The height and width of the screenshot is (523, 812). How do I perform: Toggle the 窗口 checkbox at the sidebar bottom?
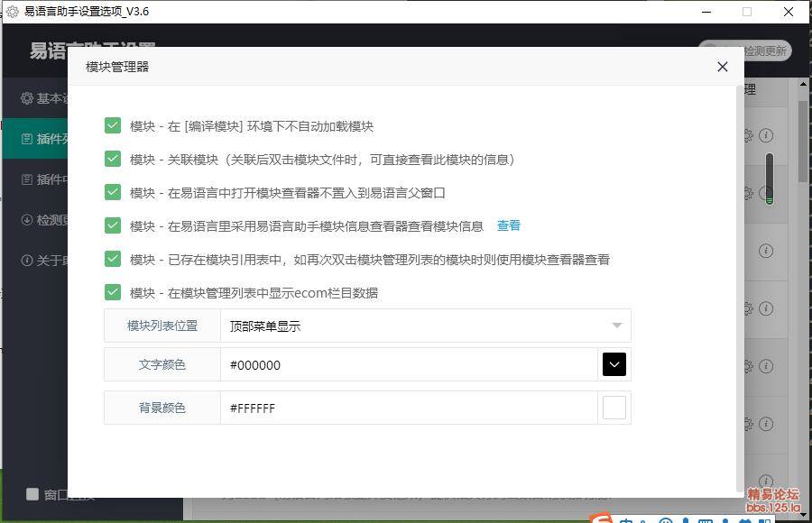(32, 494)
